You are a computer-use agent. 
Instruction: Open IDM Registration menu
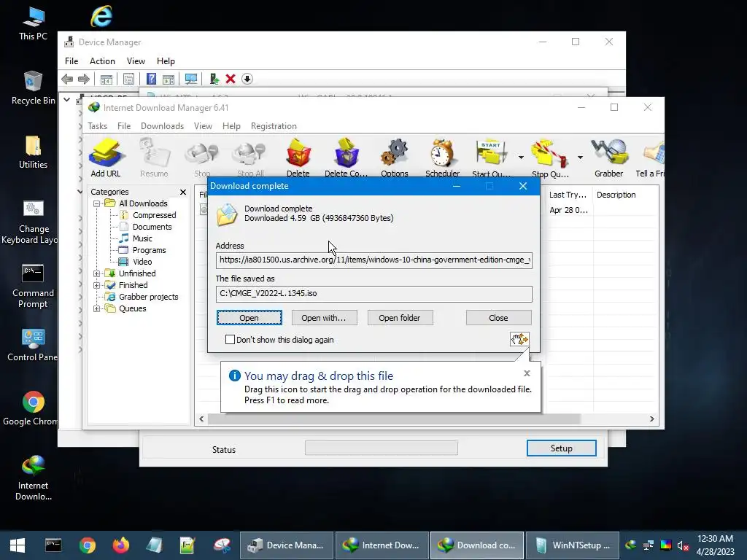(274, 126)
